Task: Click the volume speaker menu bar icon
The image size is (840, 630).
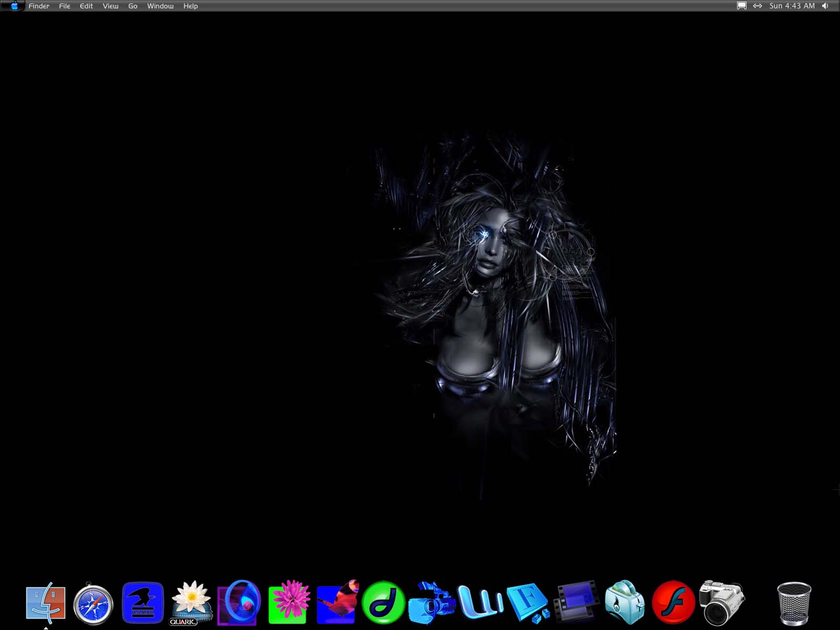Action: (825, 6)
